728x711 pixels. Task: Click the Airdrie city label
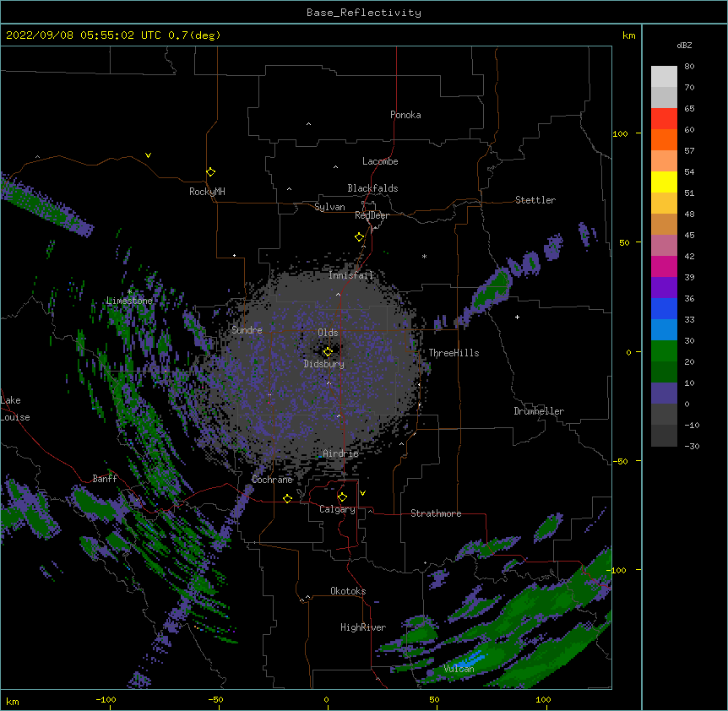[x=340, y=453]
